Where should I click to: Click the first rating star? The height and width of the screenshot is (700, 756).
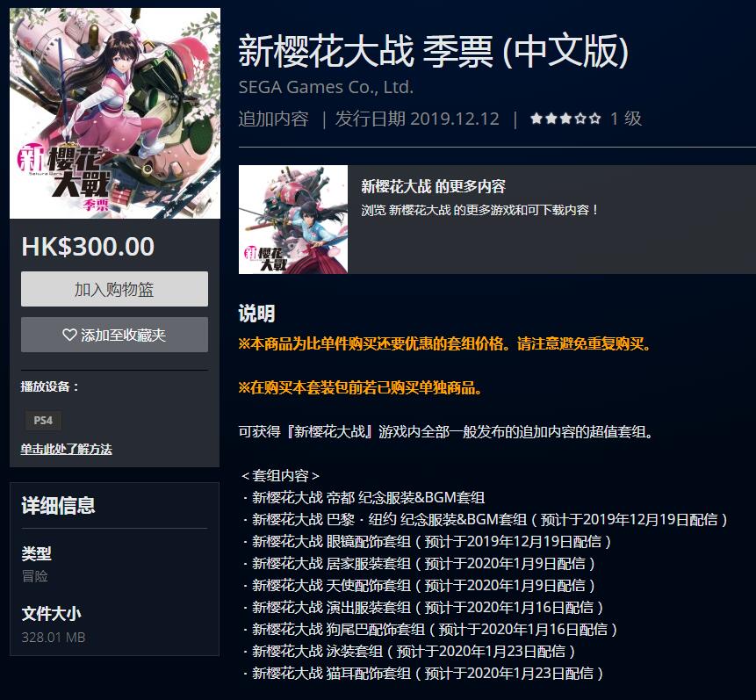point(536,119)
